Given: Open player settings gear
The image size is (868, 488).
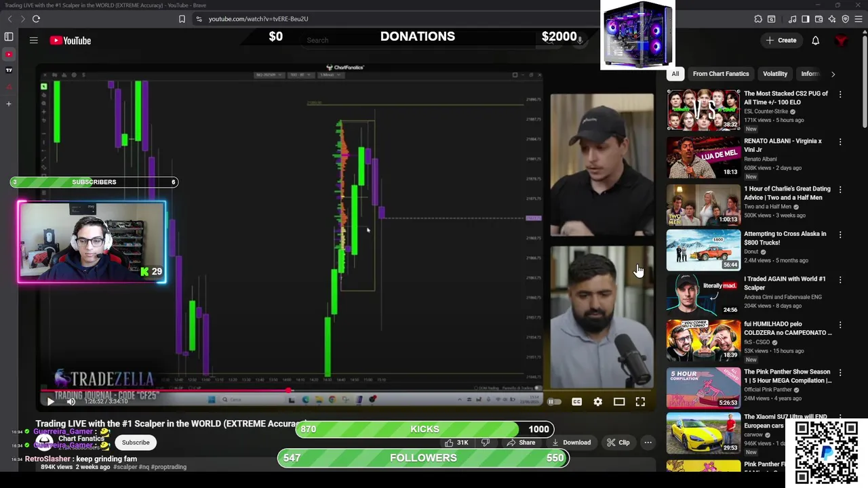Looking at the screenshot, I should (x=597, y=402).
